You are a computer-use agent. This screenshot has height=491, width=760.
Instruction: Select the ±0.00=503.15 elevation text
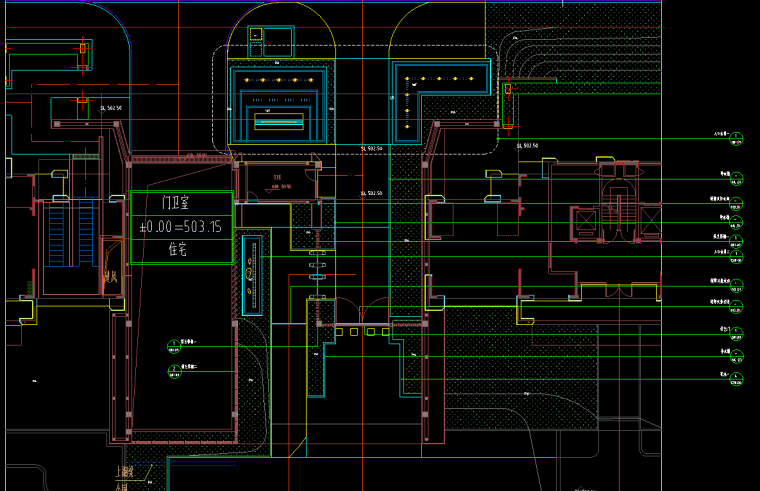coord(182,226)
